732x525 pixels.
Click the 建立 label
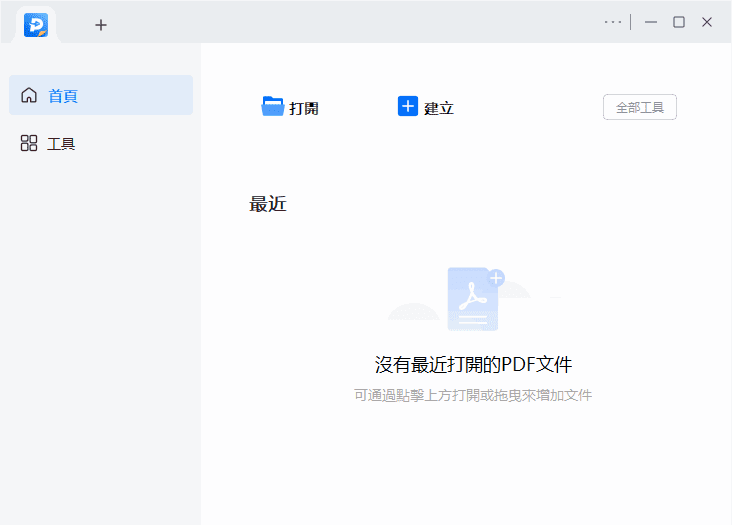click(439, 108)
